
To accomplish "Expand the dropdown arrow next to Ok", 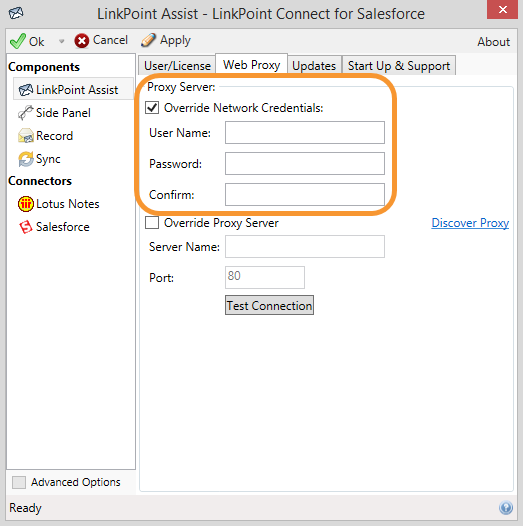I will tap(61, 42).
